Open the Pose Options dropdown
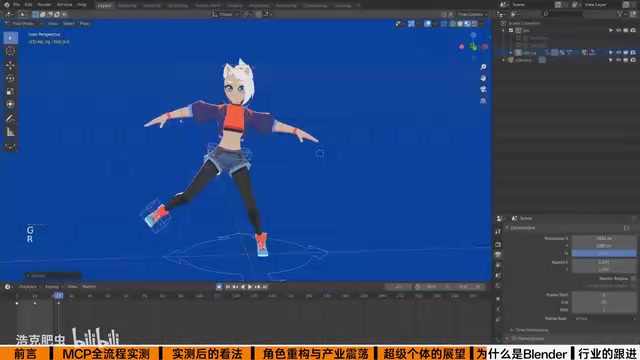The image size is (640, 360). [x=472, y=14]
